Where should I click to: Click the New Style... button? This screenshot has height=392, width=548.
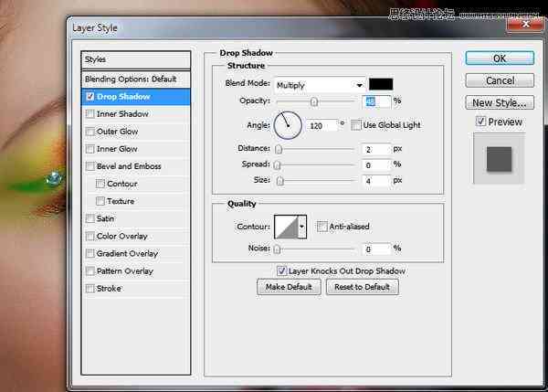(x=500, y=103)
